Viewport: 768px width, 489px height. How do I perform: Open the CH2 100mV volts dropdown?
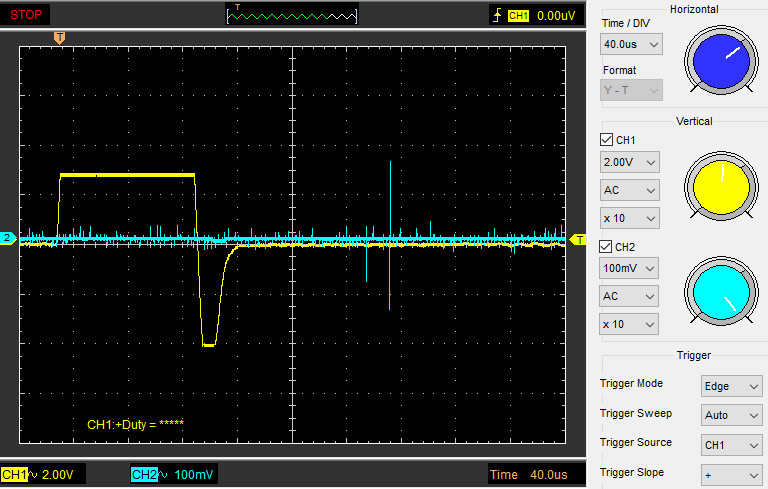(x=631, y=269)
